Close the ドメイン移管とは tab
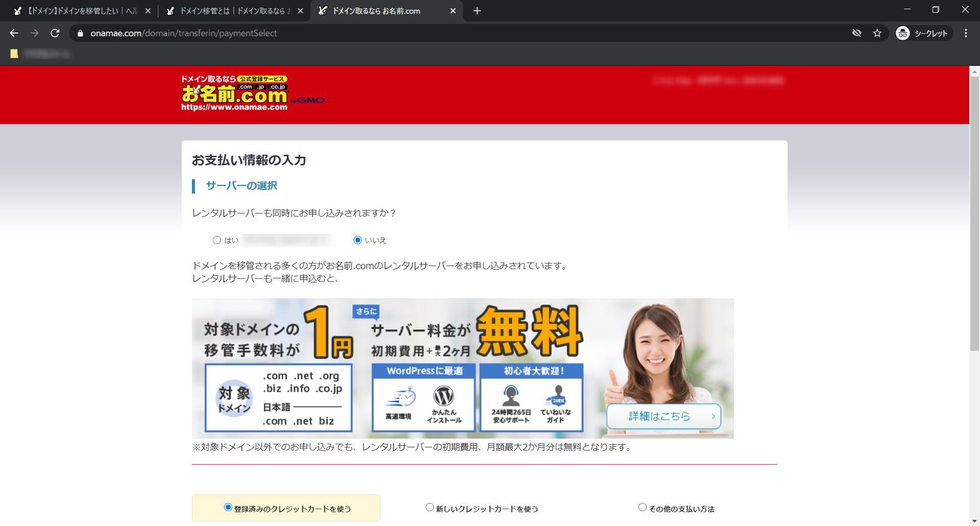 [x=300, y=11]
